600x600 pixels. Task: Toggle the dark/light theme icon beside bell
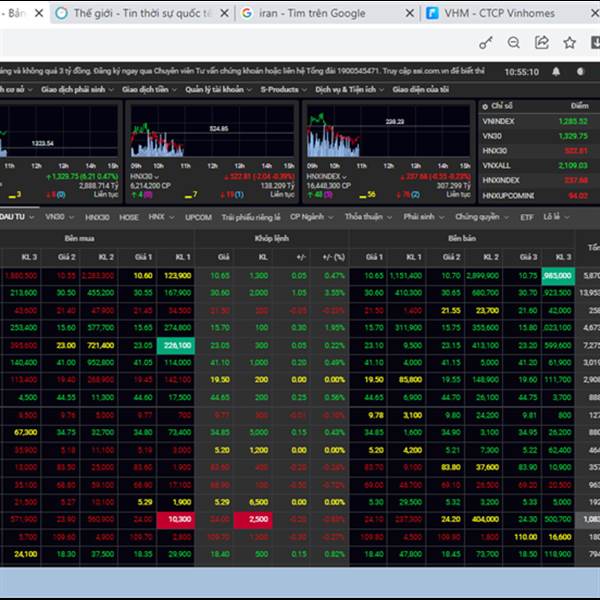coord(580,72)
